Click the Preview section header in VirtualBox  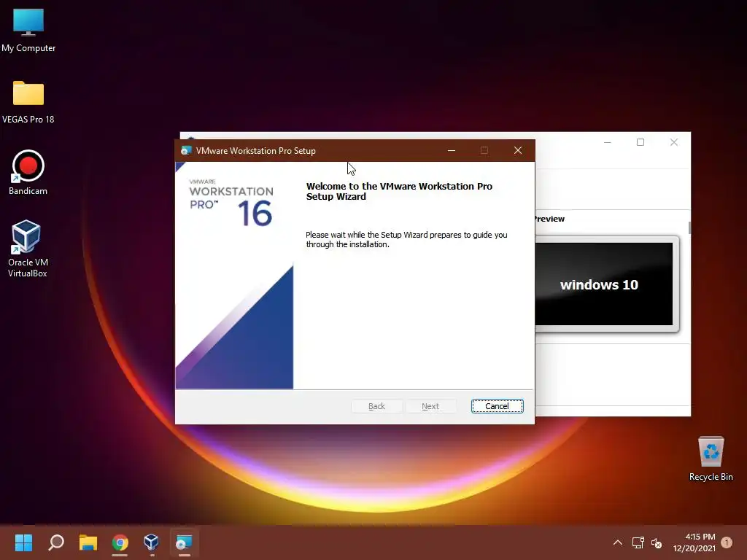point(549,219)
